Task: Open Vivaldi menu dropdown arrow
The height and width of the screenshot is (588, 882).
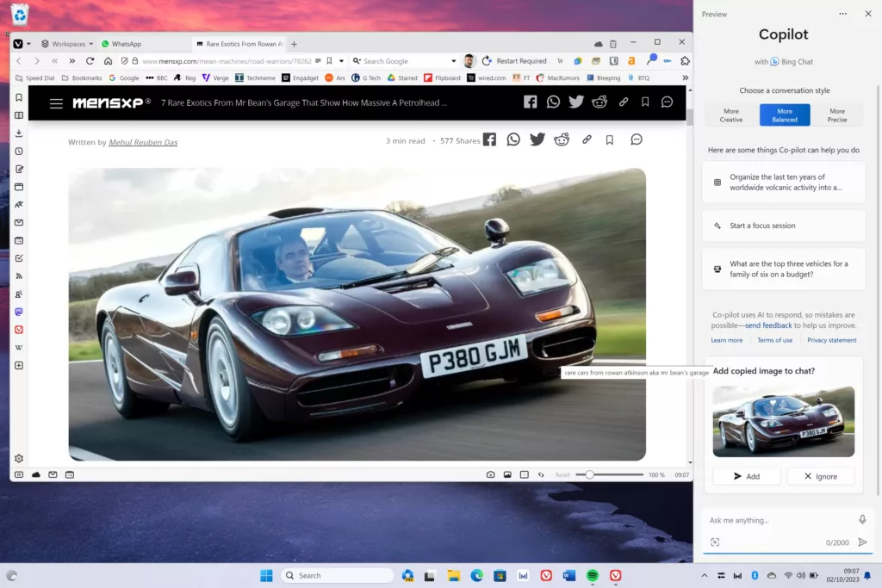Action: click(x=28, y=44)
